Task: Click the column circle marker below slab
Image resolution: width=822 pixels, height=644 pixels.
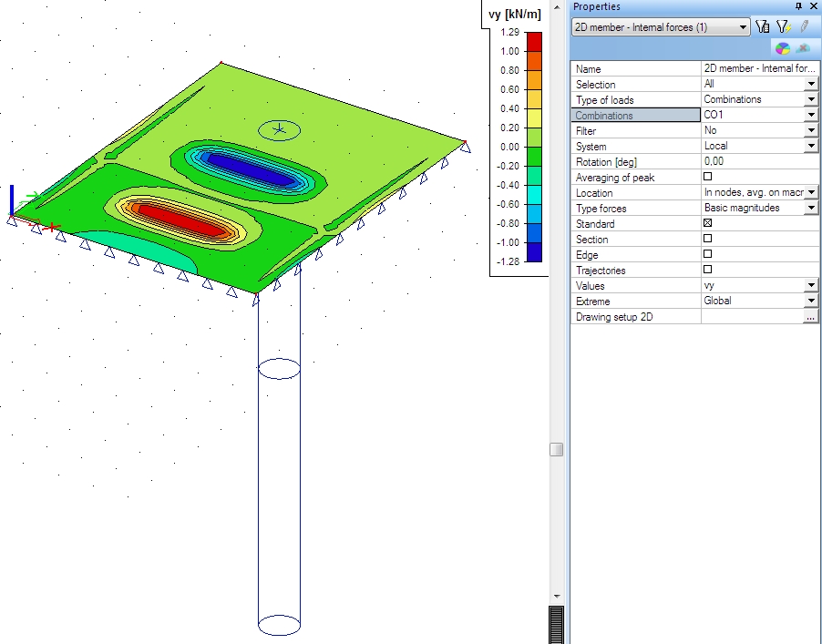Action: [x=279, y=368]
